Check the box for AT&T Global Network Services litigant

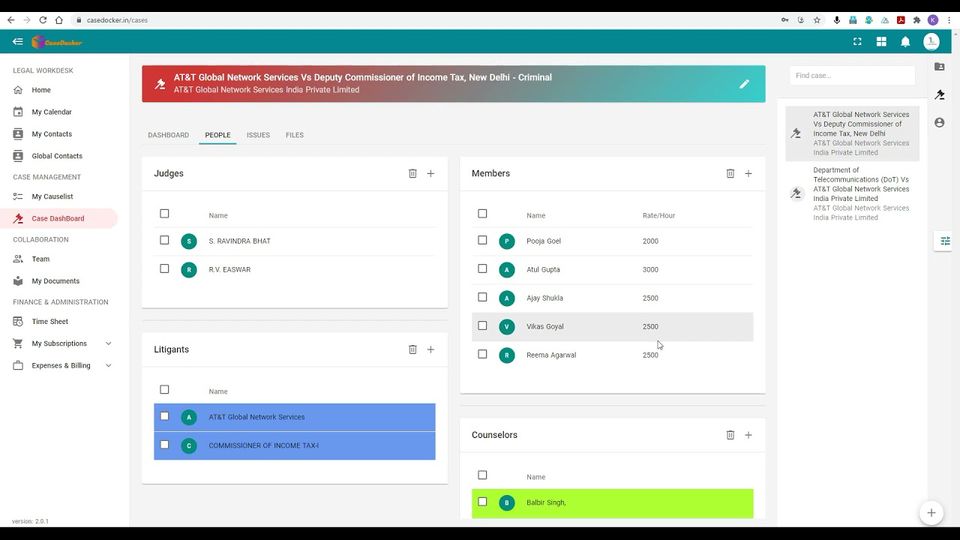164,416
